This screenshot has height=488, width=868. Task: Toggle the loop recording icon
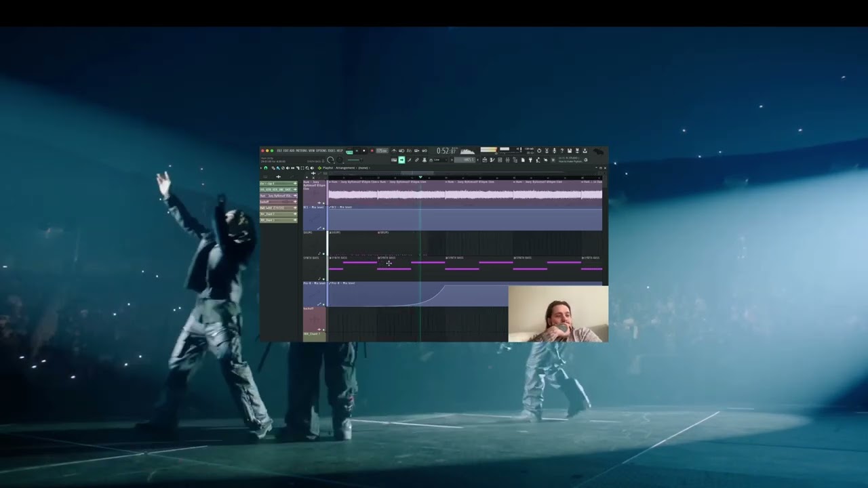tap(425, 150)
